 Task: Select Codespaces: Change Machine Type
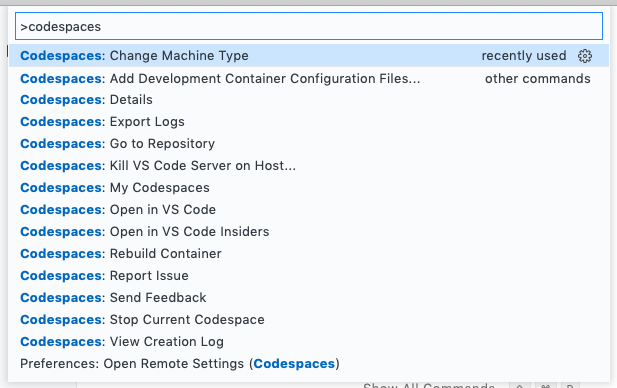[x=308, y=55]
